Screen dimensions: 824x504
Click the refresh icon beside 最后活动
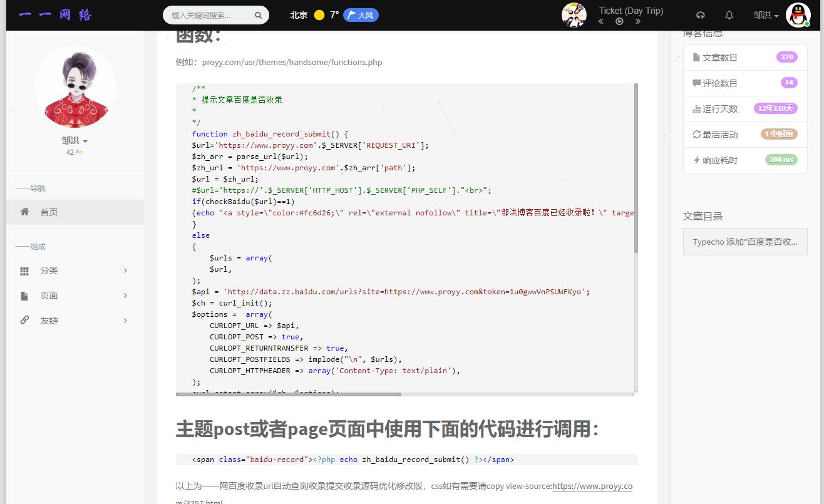point(696,134)
